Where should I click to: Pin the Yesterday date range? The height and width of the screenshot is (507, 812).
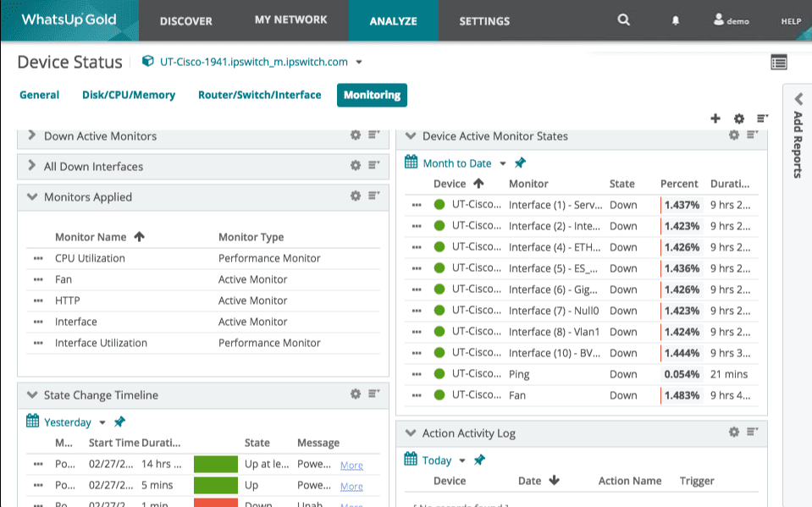[x=119, y=422]
